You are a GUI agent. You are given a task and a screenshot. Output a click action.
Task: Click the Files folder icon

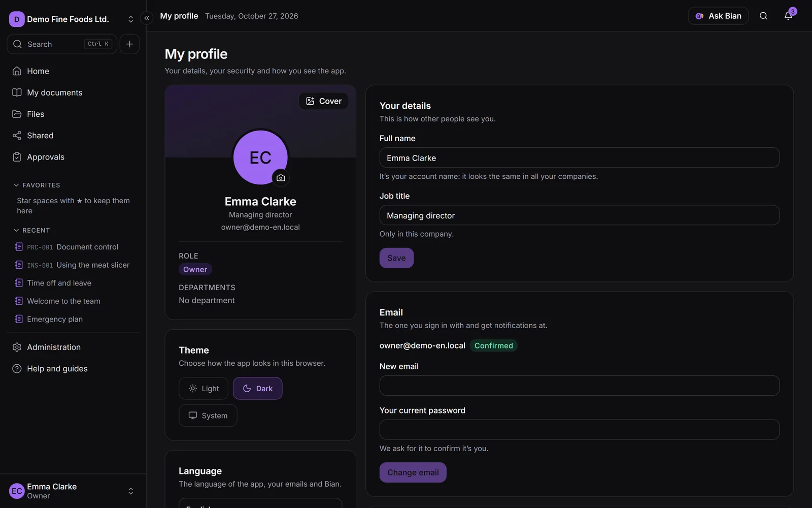(x=17, y=114)
